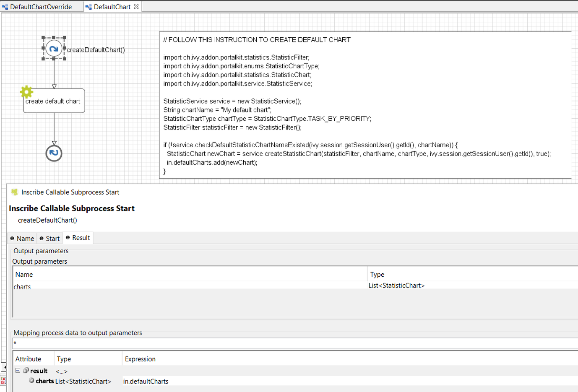Click the createDefaultChart() label beside start node

tap(96, 50)
